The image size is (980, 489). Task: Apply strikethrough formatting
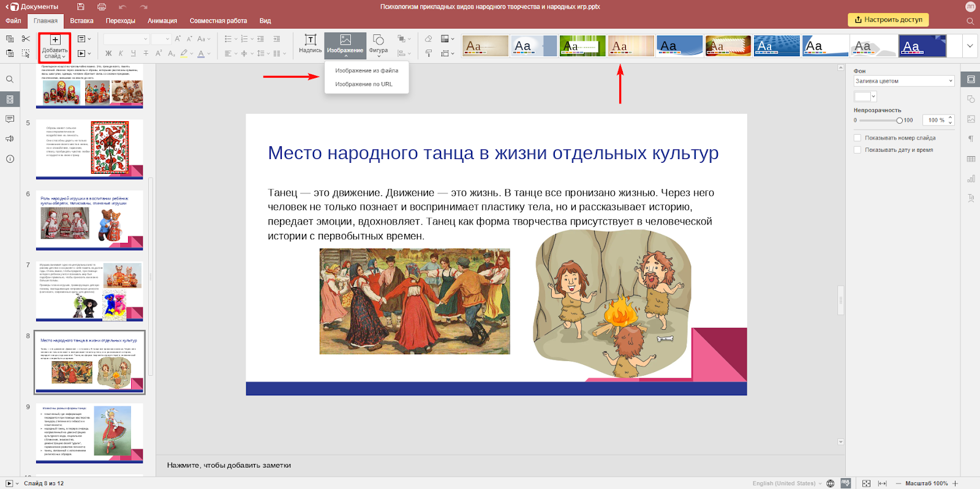[146, 53]
